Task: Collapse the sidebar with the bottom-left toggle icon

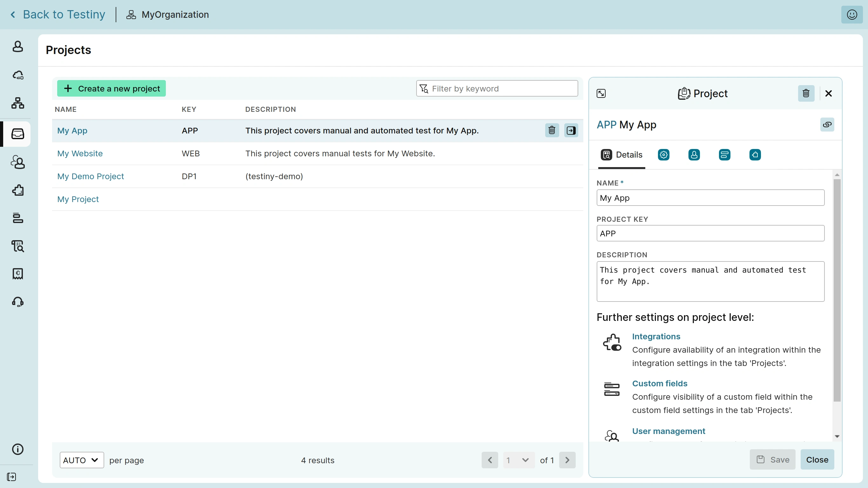Action: pyautogui.click(x=11, y=477)
